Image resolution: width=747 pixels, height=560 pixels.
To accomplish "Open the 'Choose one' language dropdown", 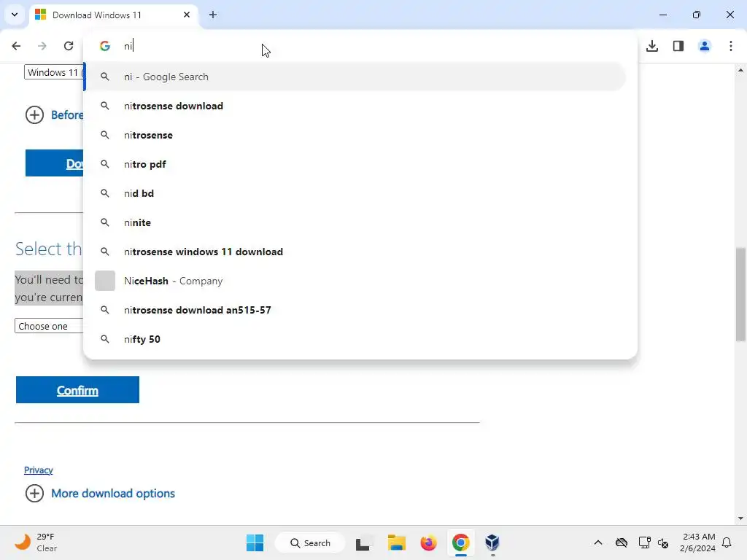I will click(49, 326).
